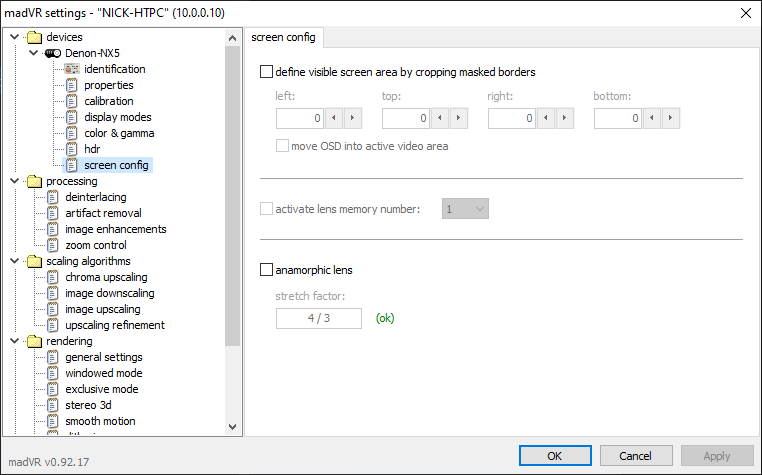Click the devices folder icon

click(35, 37)
